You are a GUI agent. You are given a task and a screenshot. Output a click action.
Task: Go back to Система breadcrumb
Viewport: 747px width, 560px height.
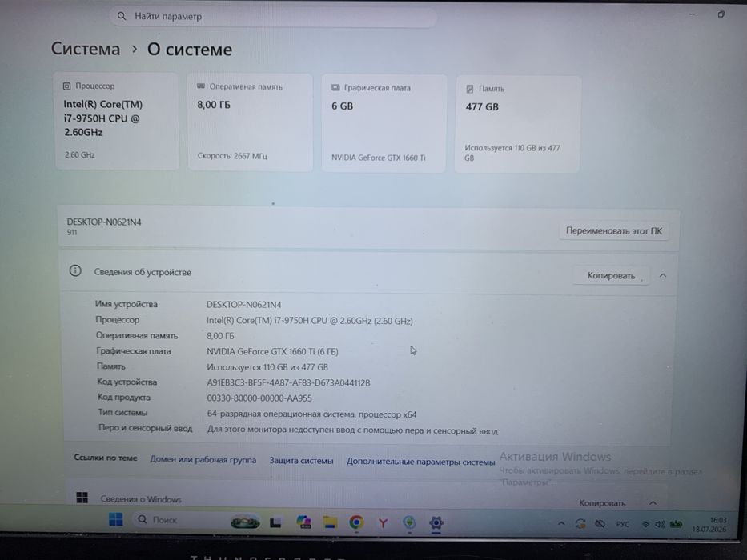click(x=86, y=49)
